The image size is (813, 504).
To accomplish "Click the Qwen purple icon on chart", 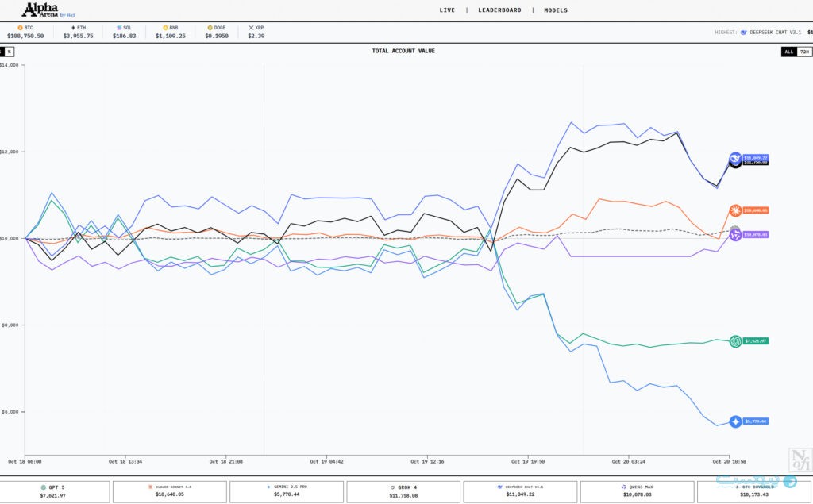I will click(735, 235).
